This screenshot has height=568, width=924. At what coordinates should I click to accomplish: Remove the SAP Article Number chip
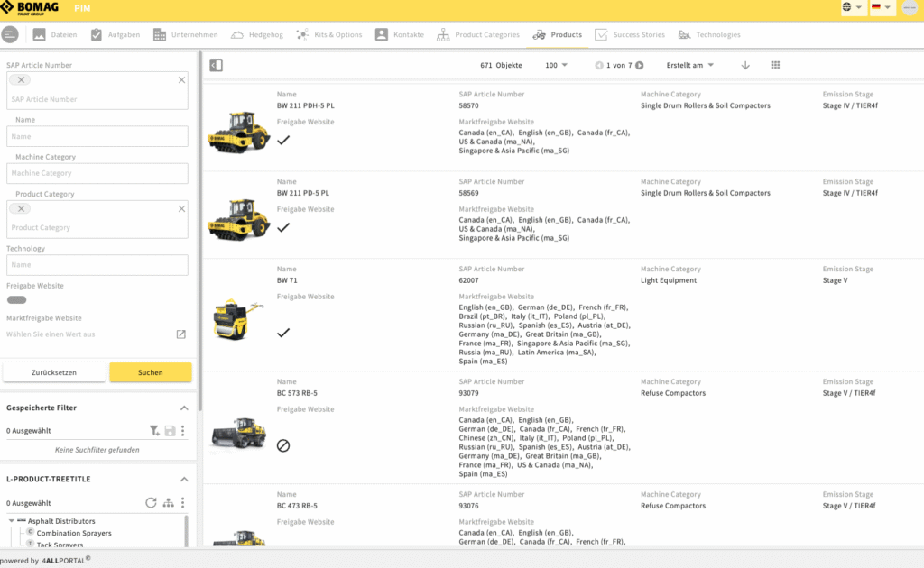[21, 80]
